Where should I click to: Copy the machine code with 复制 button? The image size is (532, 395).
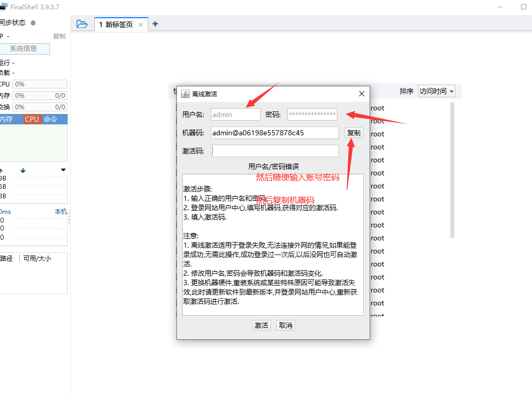tap(353, 133)
